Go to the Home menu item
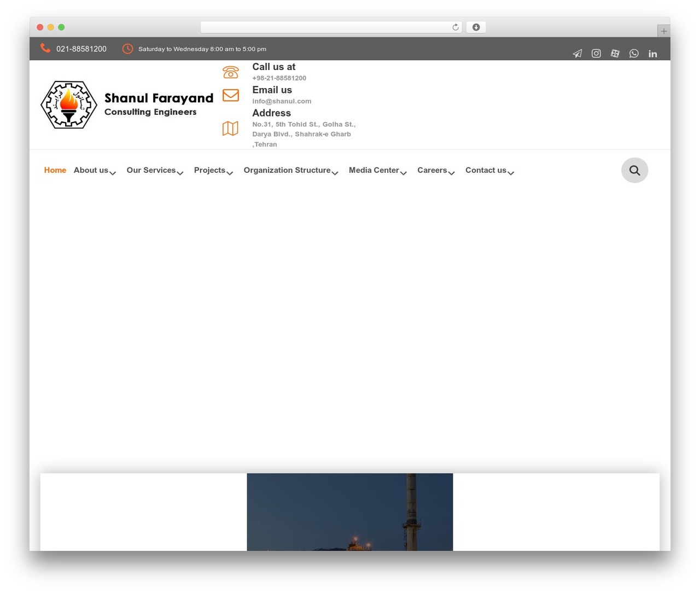700x593 pixels. click(x=55, y=170)
